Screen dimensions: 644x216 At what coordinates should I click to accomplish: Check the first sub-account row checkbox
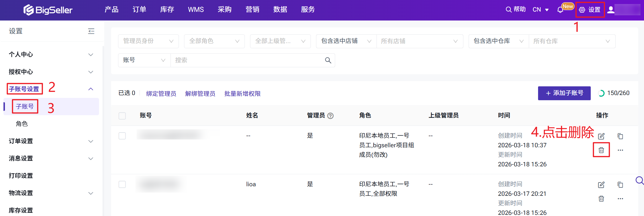tap(122, 136)
